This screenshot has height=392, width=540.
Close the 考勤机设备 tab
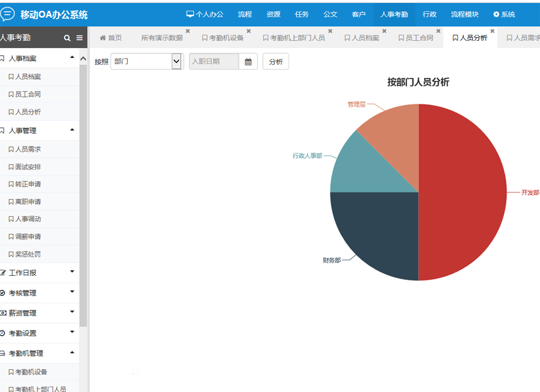coord(248,31)
